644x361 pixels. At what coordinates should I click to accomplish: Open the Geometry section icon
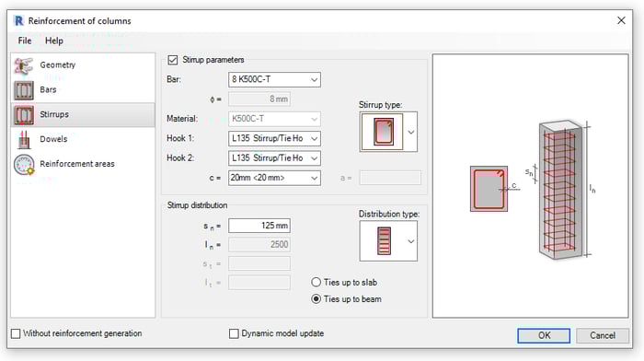[x=23, y=65]
